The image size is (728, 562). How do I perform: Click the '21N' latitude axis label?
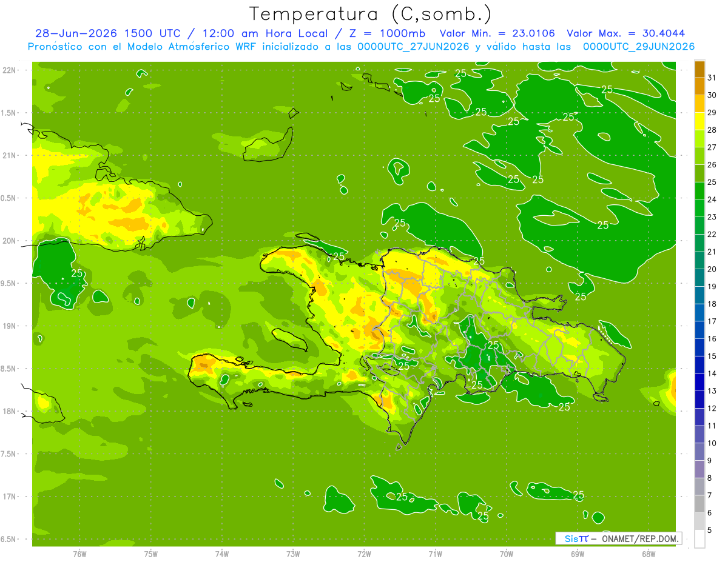[x=10, y=155]
